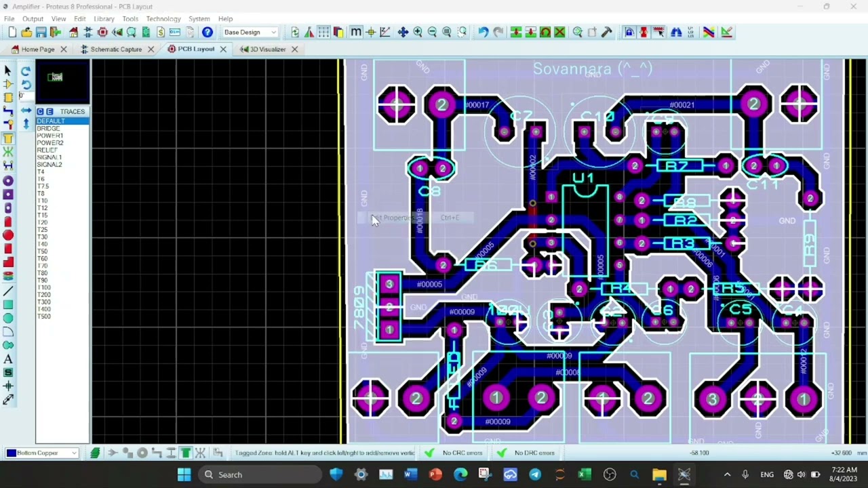Image resolution: width=868 pixels, height=488 pixels.
Task: Select the SIGNAL2 trace style
Action: tap(50, 165)
